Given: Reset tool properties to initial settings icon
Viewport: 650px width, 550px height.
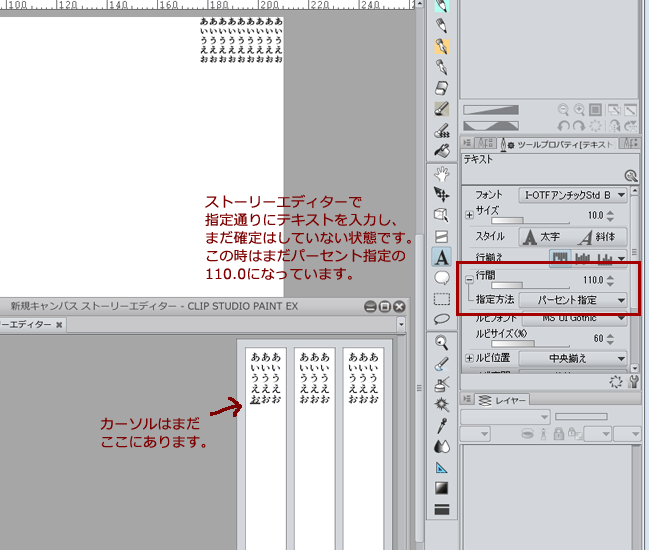Looking at the screenshot, I should [x=616, y=382].
